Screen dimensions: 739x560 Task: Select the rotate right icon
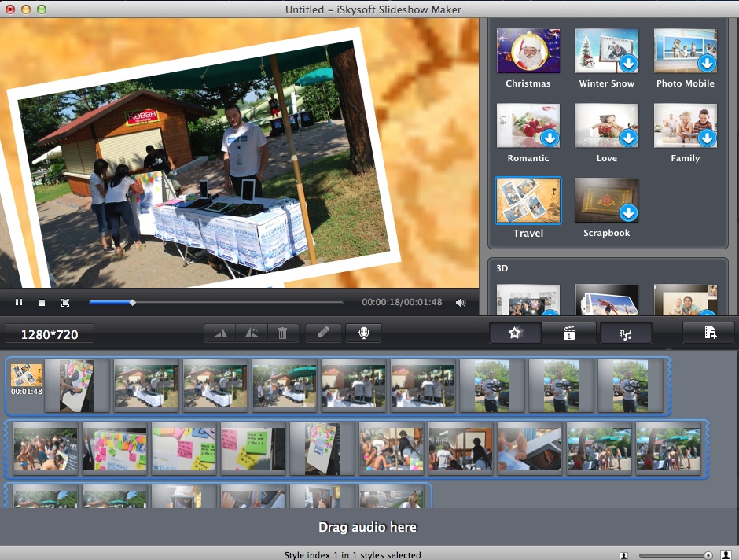[251, 333]
